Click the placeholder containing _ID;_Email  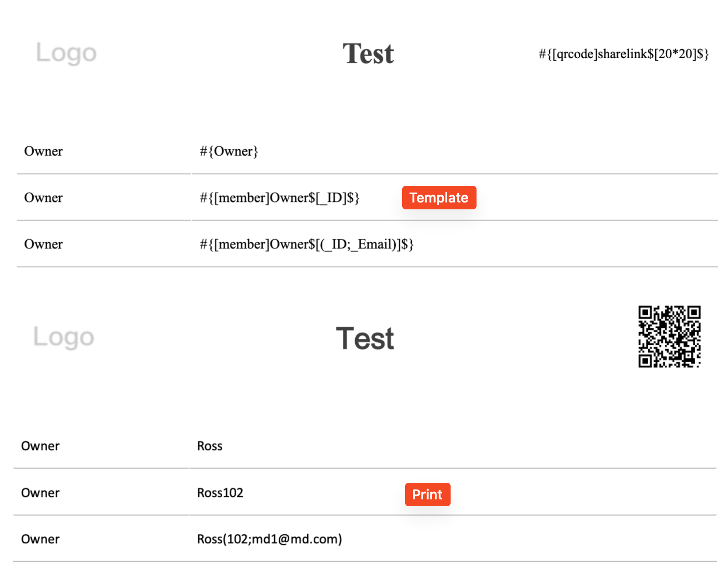tap(306, 244)
